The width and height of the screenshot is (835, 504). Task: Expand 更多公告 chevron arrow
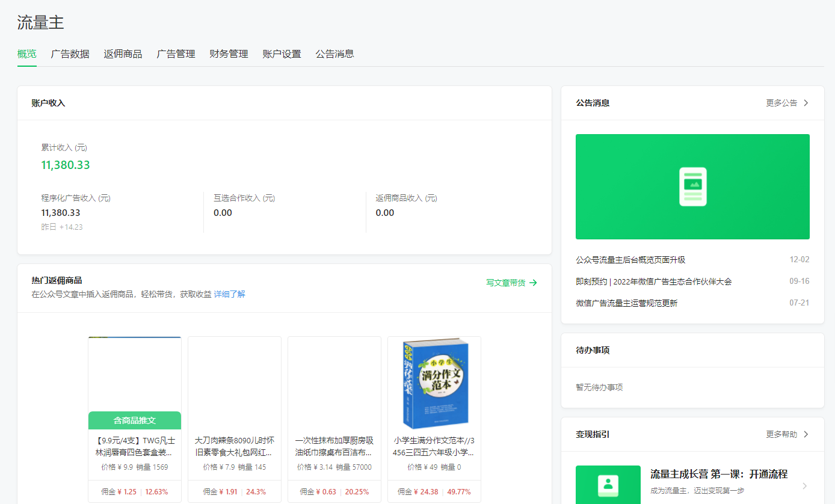[806, 103]
